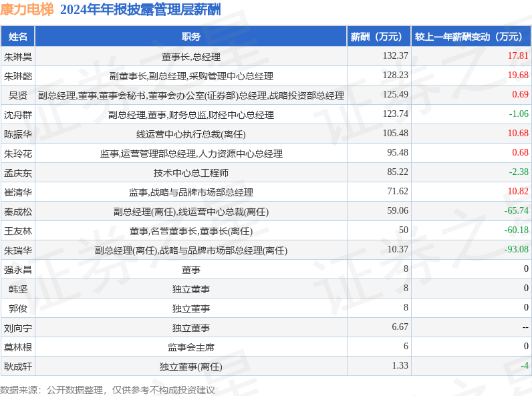Click the salary value 125.49
Image resolution: width=532 pixels, height=396 pixels.
pos(395,94)
